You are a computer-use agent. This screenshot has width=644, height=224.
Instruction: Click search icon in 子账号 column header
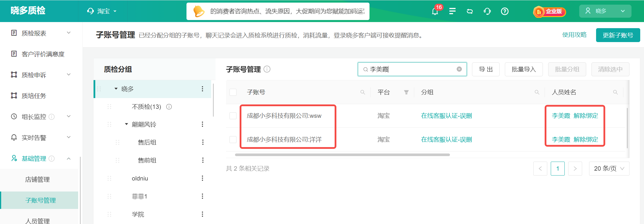pyautogui.click(x=363, y=92)
